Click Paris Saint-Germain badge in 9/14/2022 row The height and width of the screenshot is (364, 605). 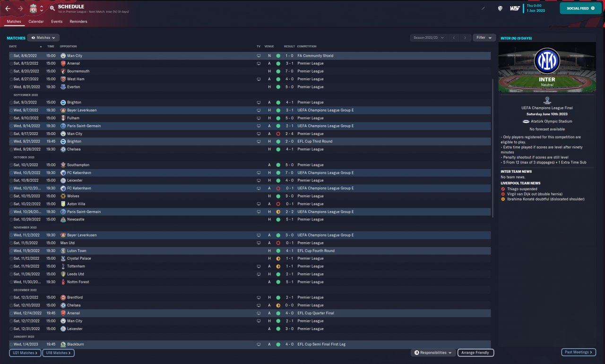coord(63,126)
